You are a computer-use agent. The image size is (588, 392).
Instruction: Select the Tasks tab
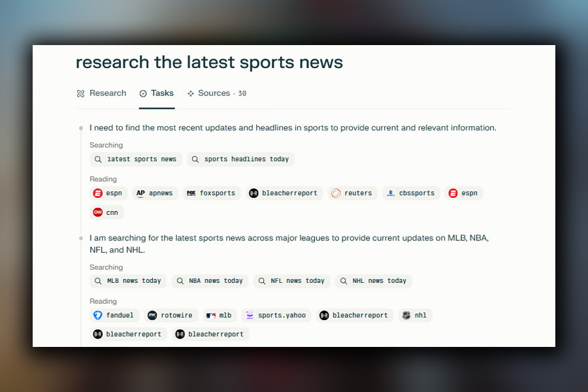(157, 93)
